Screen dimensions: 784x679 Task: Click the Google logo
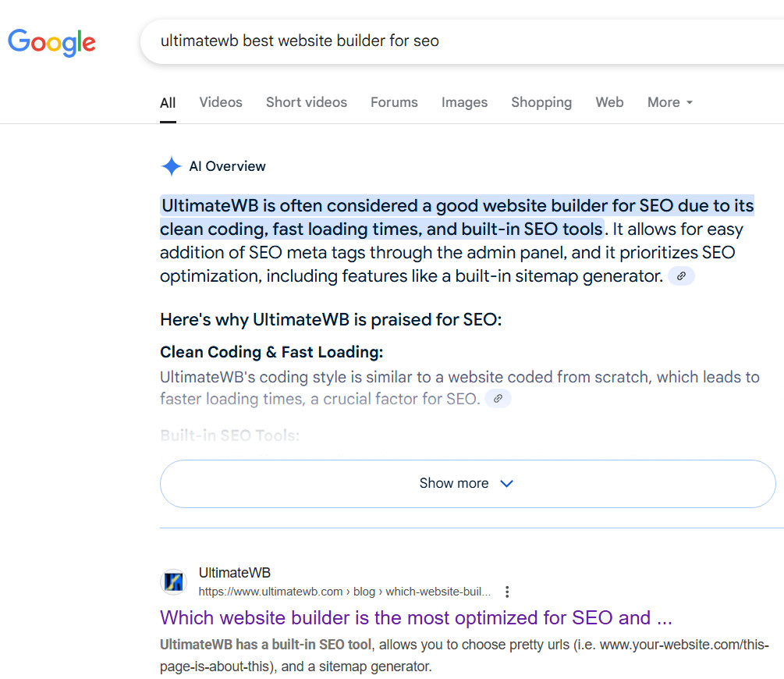pyautogui.click(x=51, y=41)
